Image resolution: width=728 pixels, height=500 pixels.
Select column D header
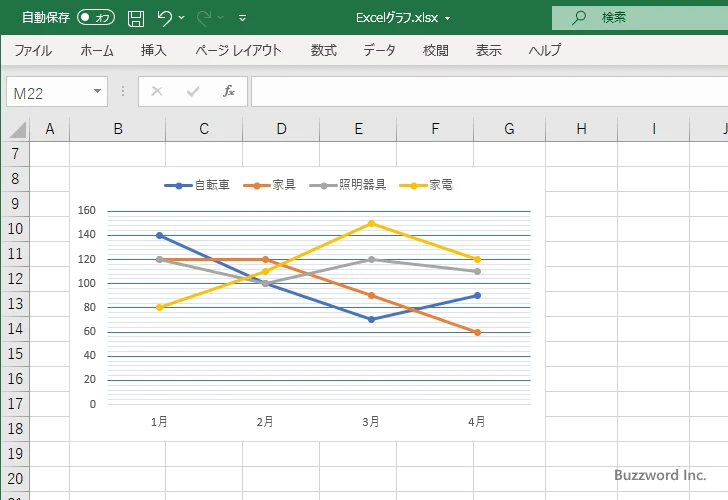click(x=281, y=129)
